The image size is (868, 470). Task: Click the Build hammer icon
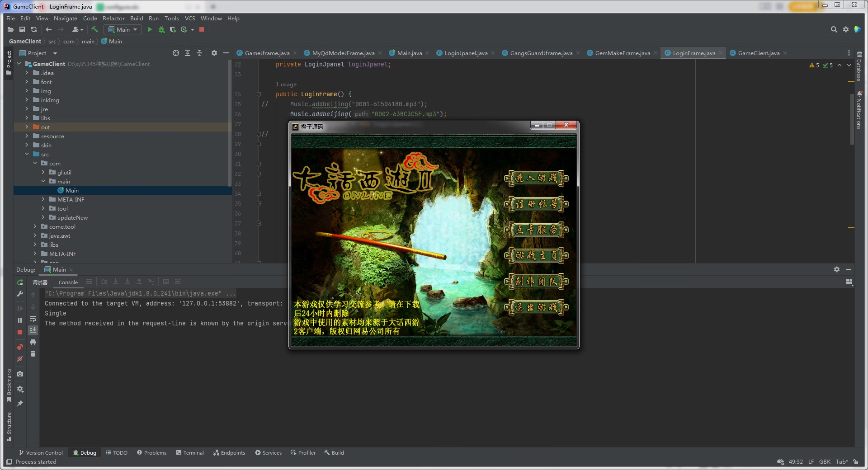tap(94, 30)
